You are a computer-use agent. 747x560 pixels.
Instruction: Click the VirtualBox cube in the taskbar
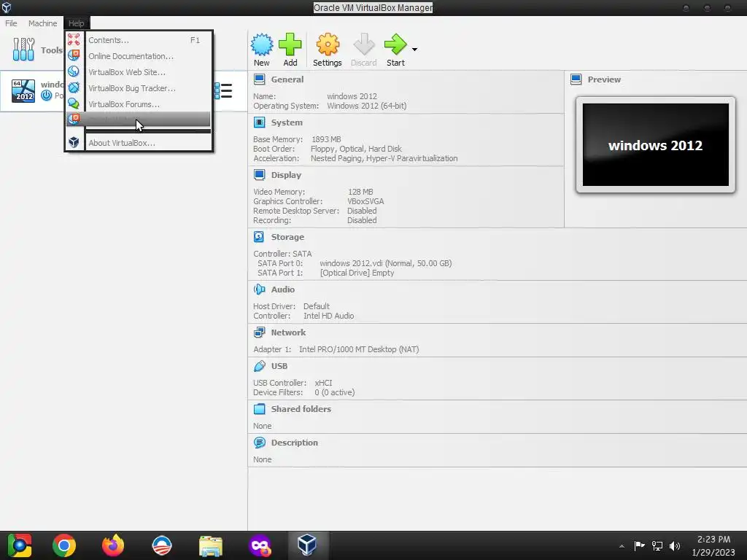point(307,545)
